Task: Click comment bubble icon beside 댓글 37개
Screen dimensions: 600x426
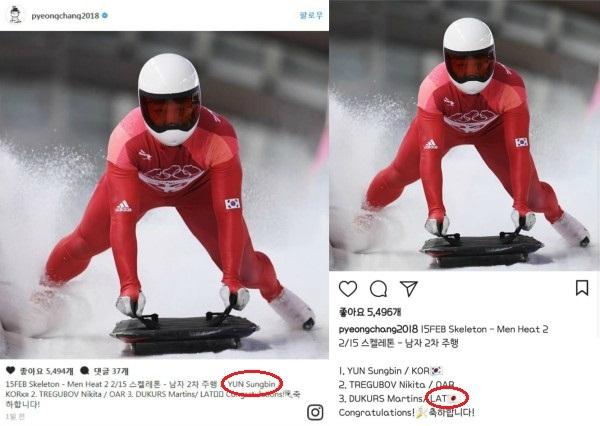Action: point(85,371)
